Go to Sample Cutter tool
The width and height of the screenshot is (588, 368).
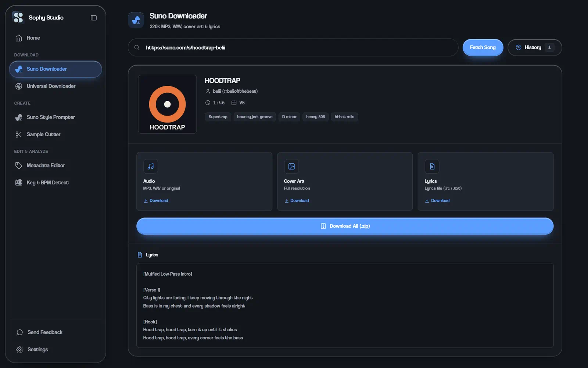pyautogui.click(x=55, y=135)
